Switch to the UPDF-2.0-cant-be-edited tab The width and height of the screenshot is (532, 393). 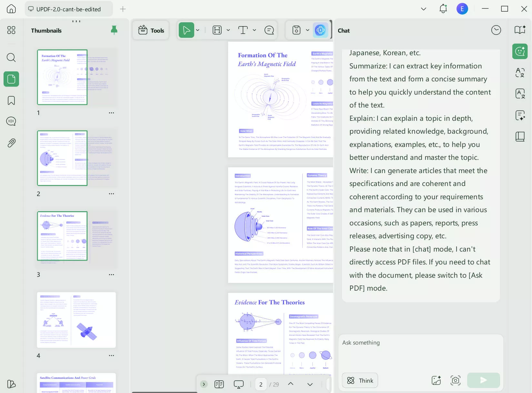click(x=69, y=9)
